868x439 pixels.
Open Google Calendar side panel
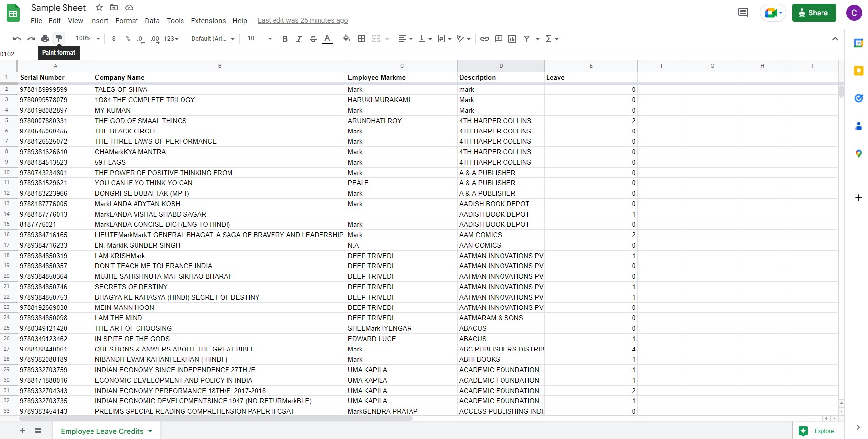click(x=859, y=43)
